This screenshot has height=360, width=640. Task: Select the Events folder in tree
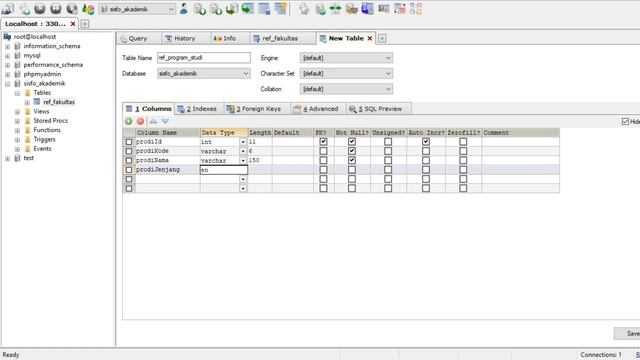tap(42, 149)
